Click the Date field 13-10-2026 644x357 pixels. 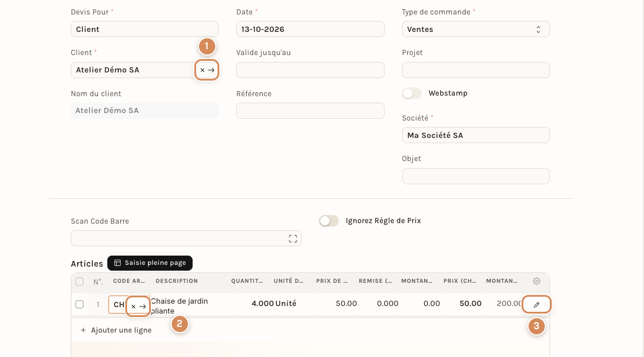tap(310, 29)
